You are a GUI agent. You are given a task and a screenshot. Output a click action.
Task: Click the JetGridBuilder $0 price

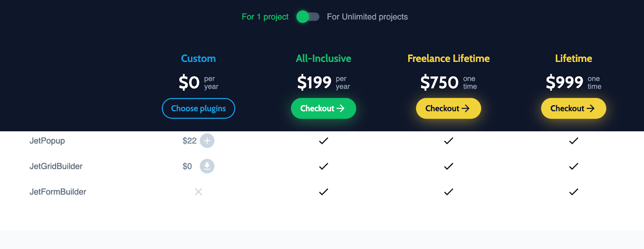(x=187, y=166)
